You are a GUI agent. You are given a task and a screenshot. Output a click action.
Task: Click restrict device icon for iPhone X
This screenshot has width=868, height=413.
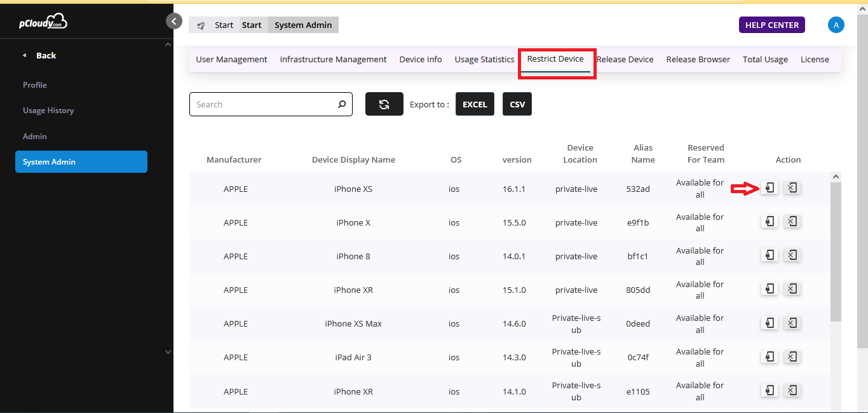tap(770, 221)
